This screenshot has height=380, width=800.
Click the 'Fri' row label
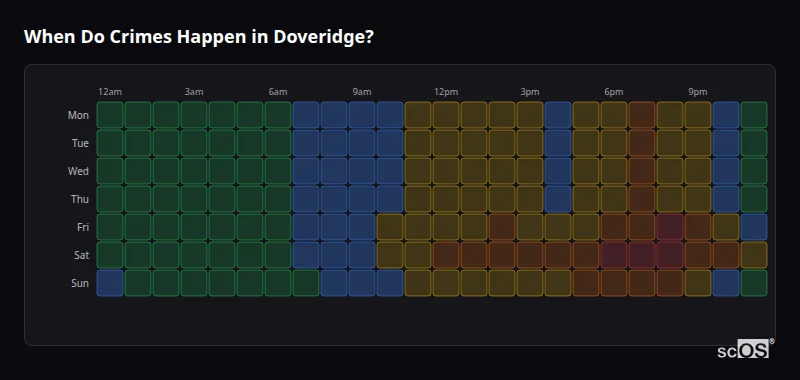pos(83,227)
